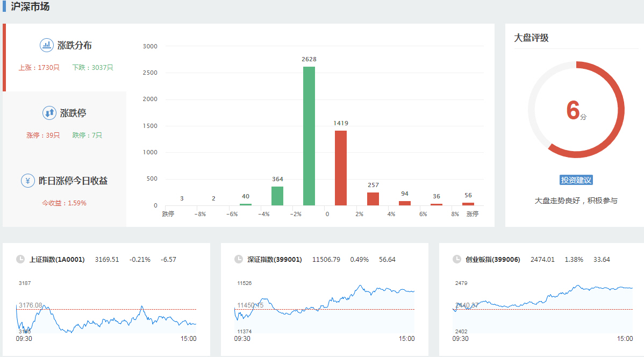The height and width of the screenshot is (357, 644).
Task: Click the bar chart icon beside 涨跌分布
Action: (47, 45)
